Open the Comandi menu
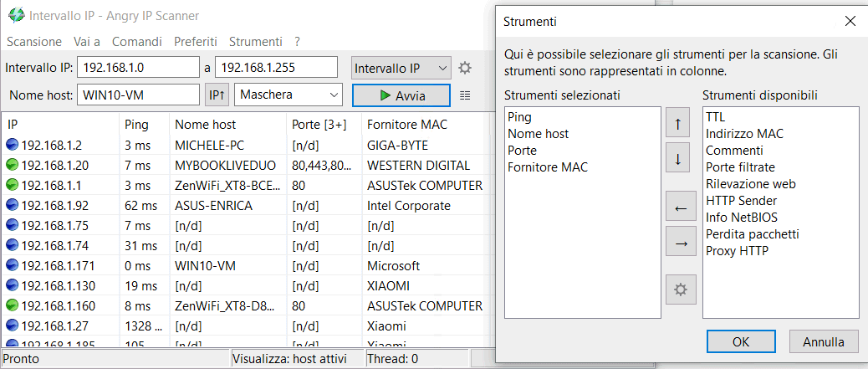Image resolution: width=868 pixels, height=369 pixels. (137, 42)
